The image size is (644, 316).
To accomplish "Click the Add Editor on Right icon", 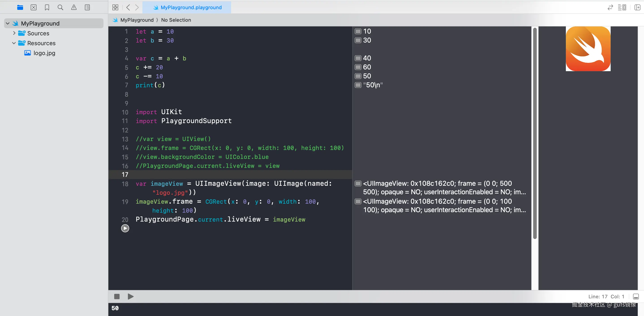I will tap(637, 7).
